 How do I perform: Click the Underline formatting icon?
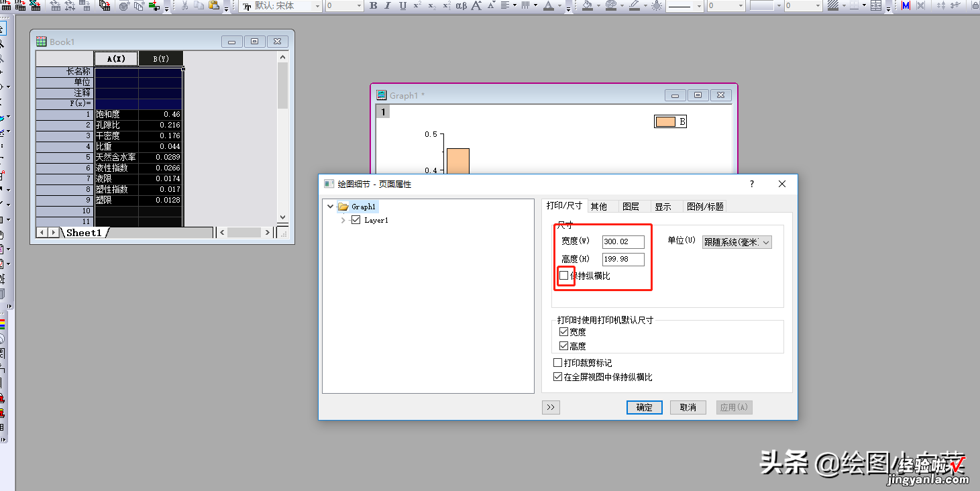[402, 5]
